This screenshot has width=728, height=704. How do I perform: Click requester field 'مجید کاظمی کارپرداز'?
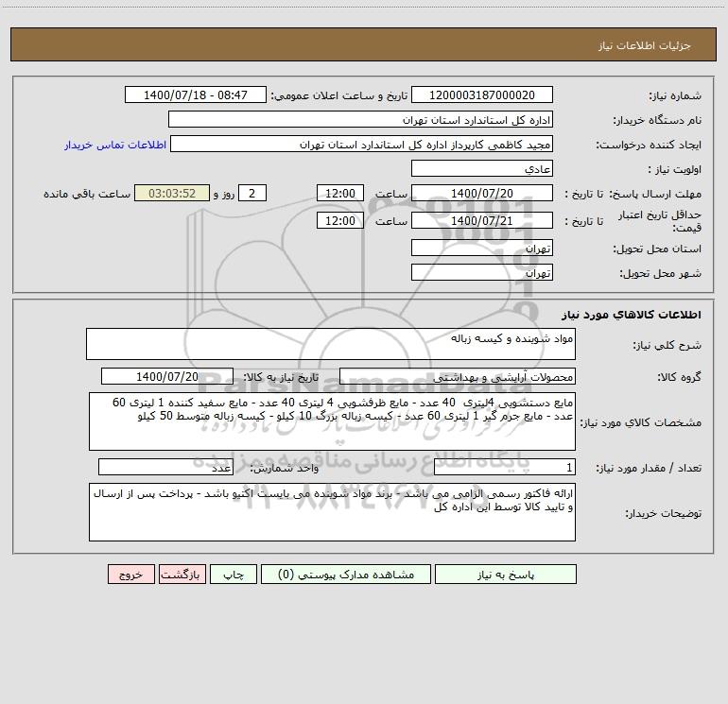pyautogui.click(x=361, y=144)
